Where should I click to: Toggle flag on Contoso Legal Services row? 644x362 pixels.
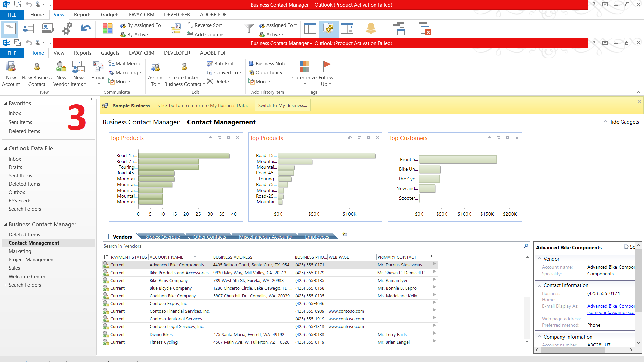point(434,326)
